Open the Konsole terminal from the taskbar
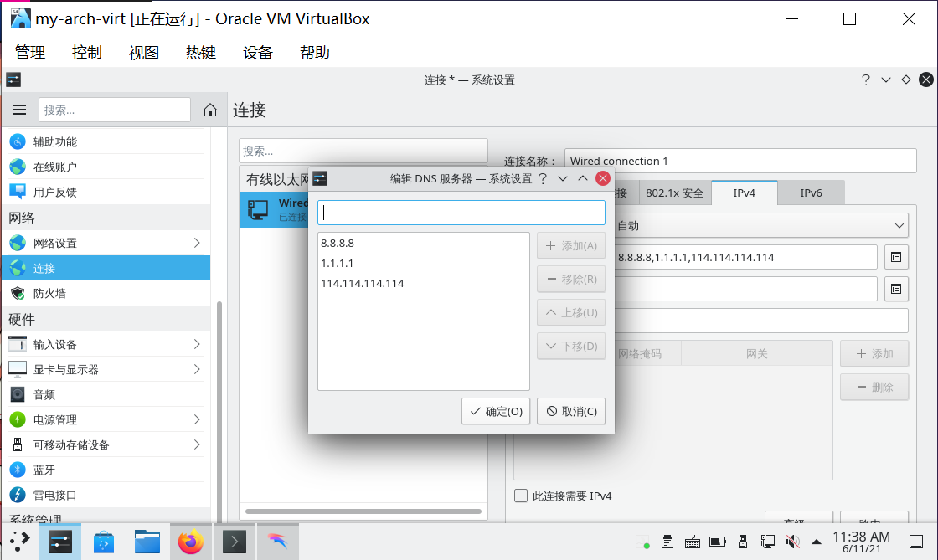This screenshot has height=560, width=938. [234, 542]
